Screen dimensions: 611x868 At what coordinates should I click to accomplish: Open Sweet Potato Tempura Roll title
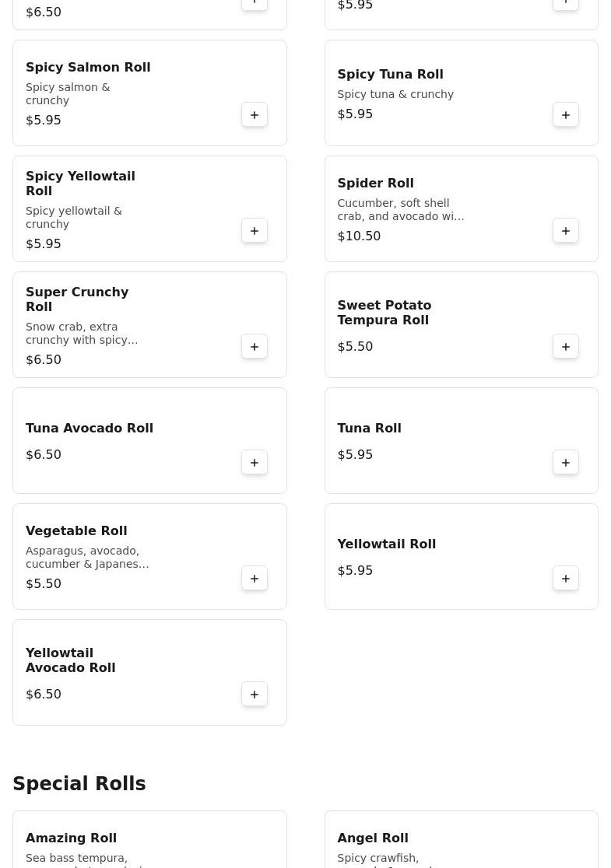point(384,313)
